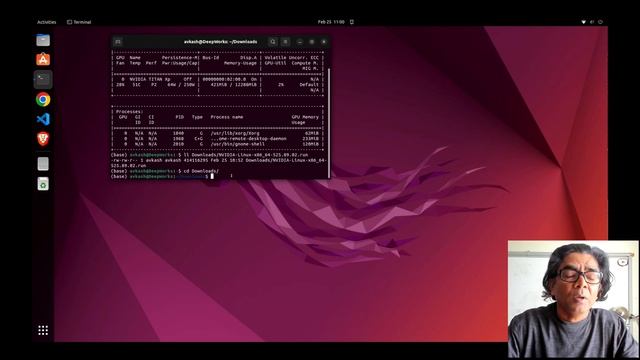
Task: Close the Terminal window
Action: pos(324,42)
